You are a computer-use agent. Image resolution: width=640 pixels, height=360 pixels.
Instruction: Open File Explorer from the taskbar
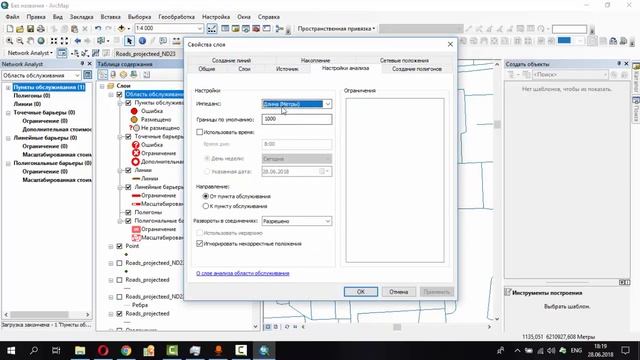(x=80, y=350)
